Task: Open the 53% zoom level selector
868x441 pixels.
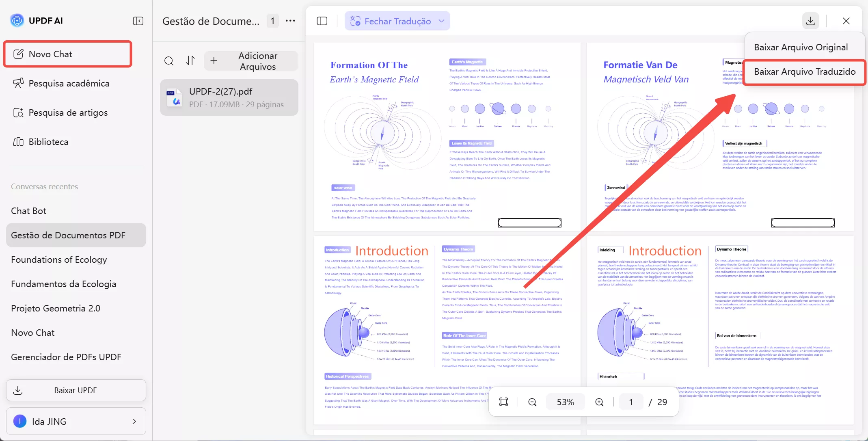Action: tap(565, 402)
